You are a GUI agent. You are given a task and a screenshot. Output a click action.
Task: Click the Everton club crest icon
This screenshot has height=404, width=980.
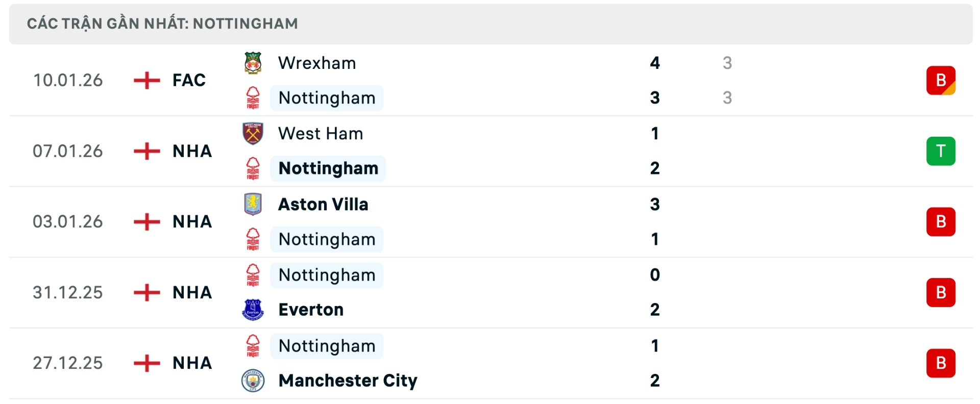pos(253,310)
